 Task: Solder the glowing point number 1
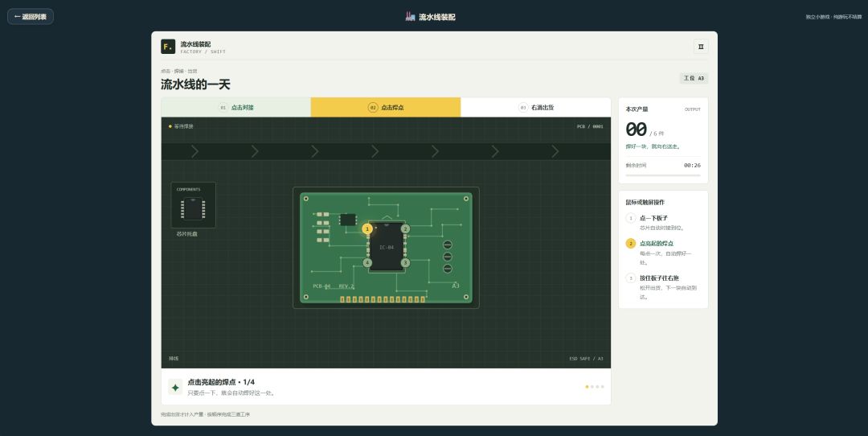click(x=367, y=228)
